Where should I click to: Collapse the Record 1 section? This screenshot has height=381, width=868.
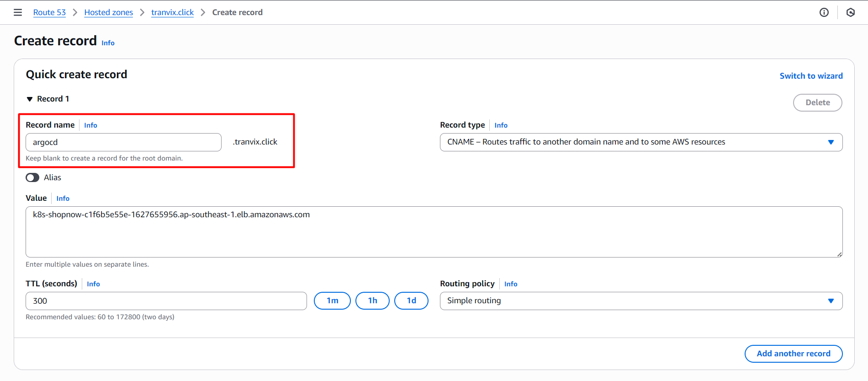(x=30, y=99)
